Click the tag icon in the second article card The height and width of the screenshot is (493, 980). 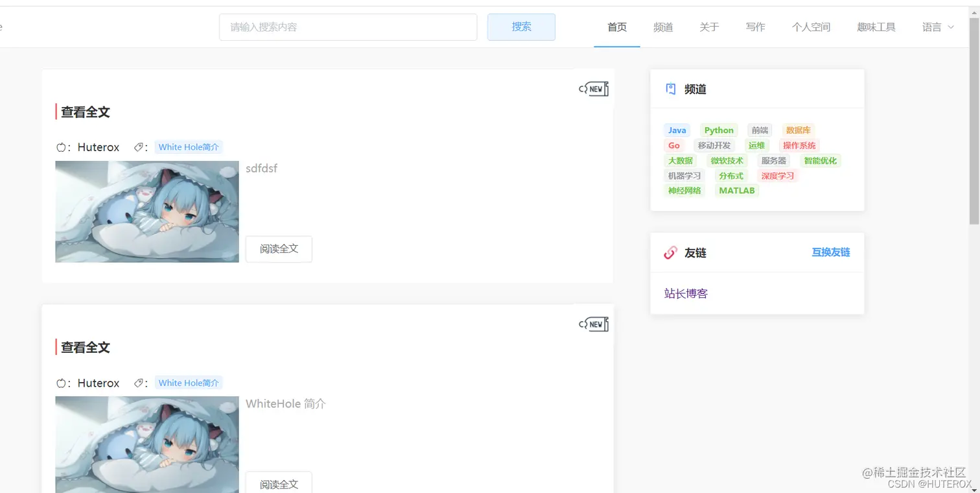(137, 383)
